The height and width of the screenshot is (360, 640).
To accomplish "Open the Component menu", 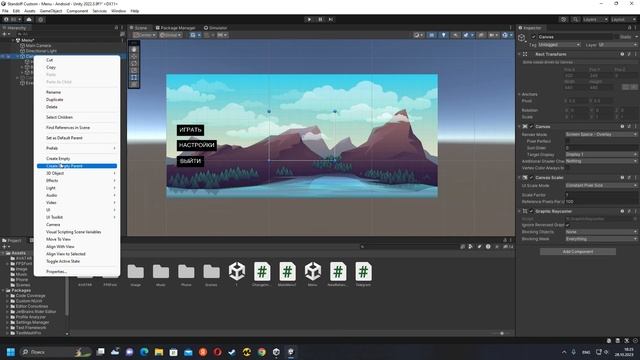I will coord(77,11).
